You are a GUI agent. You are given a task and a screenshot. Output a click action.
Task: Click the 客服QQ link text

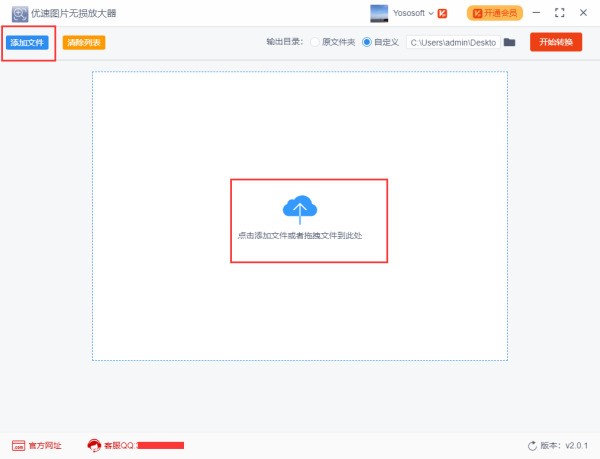coord(119,445)
